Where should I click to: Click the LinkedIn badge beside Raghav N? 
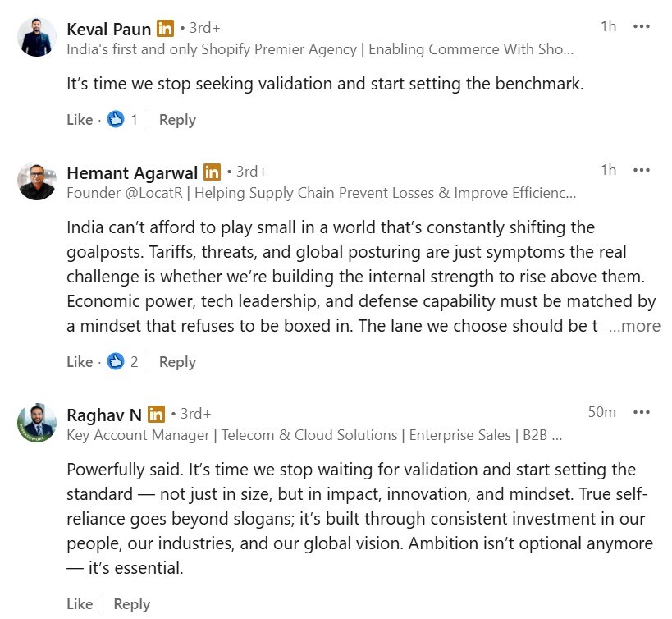[x=156, y=415]
